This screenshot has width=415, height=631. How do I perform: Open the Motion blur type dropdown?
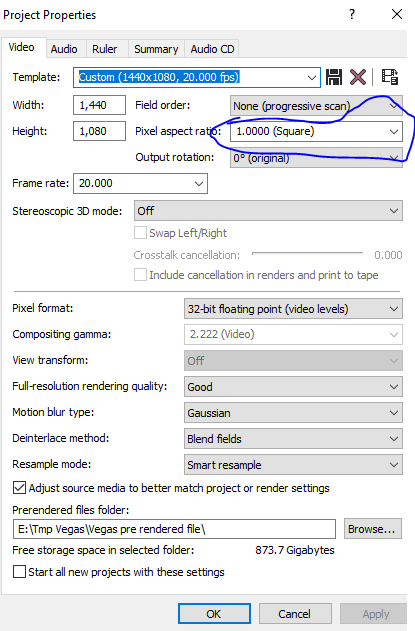pyautogui.click(x=293, y=413)
